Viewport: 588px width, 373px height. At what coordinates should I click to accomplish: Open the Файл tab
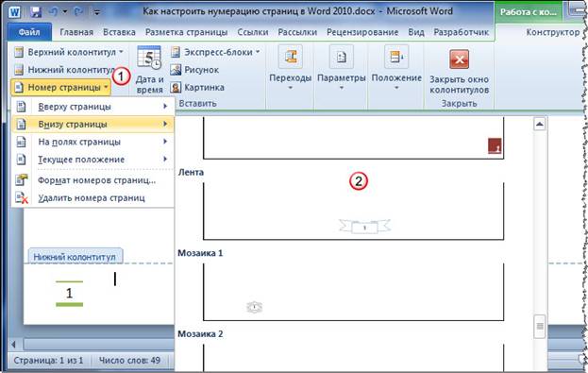(29, 32)
